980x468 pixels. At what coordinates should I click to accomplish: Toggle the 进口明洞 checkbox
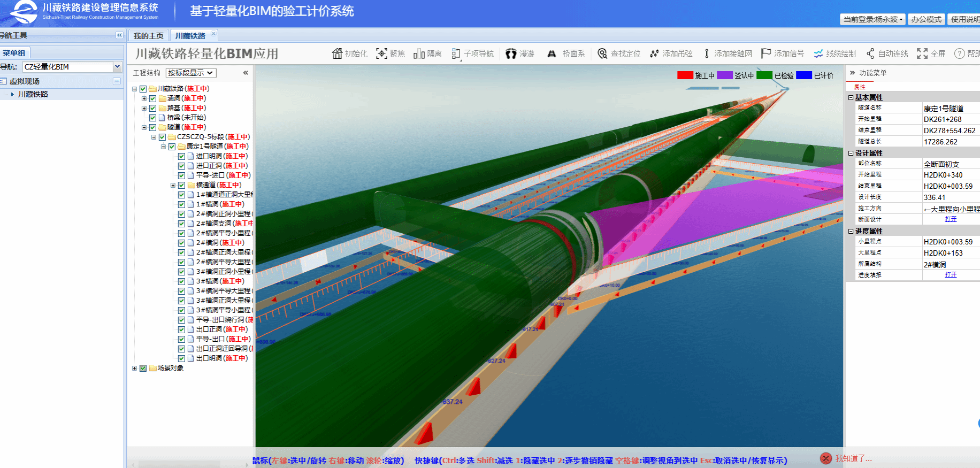tap(182, 156)
